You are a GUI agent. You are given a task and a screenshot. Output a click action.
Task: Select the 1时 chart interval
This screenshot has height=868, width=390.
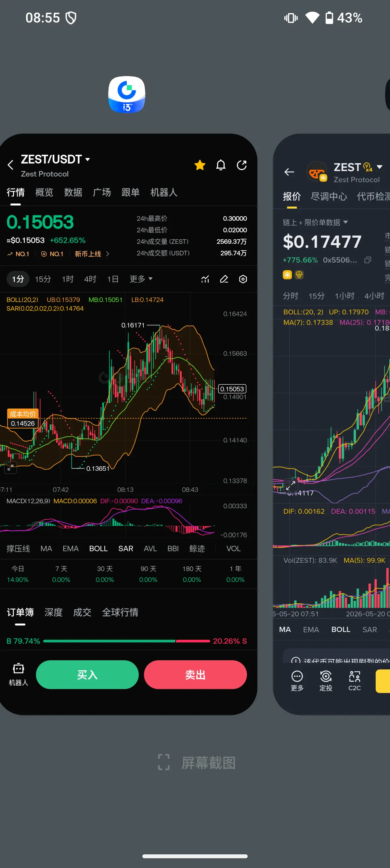click(x=67, y=279)
